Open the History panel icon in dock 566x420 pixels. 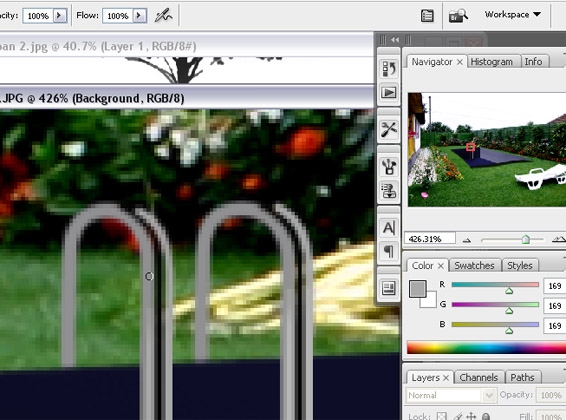pos(389,68)
